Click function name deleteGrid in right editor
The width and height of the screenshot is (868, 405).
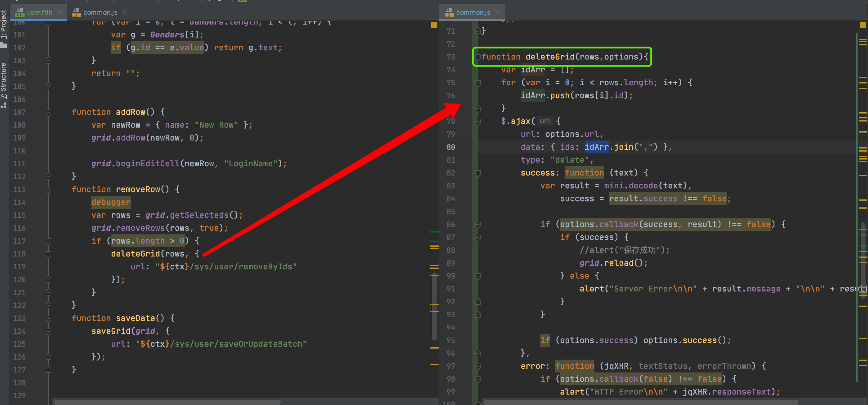(x=550, y=56)
